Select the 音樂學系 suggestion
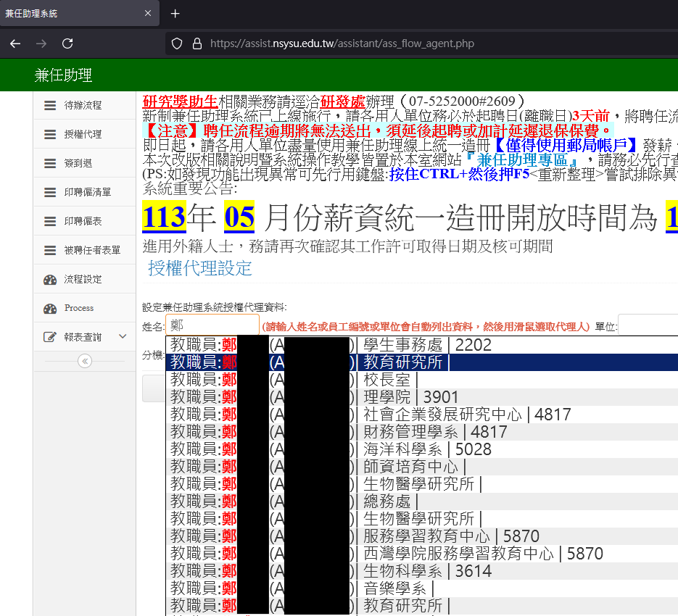 pyautogui.click(x=422, y=588)
